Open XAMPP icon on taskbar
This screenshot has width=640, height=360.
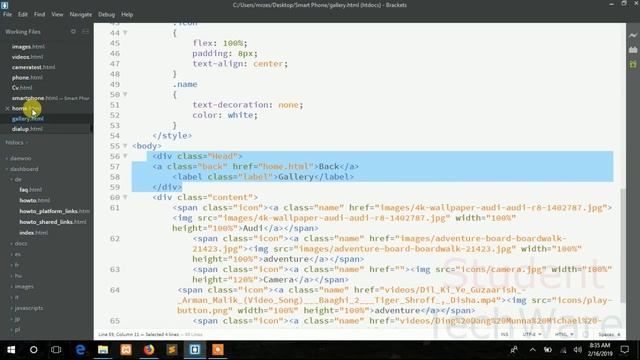click(x=126, y=350)
